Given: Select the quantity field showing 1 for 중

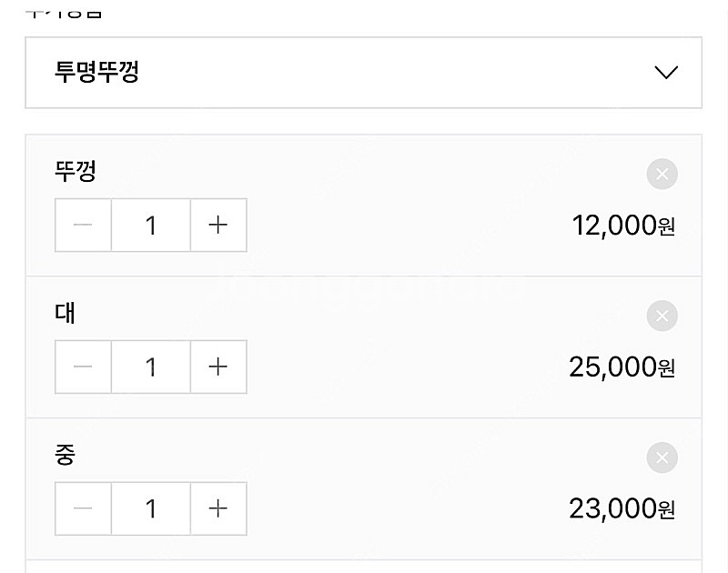Looking at the screenshot, I should point(151,508).
